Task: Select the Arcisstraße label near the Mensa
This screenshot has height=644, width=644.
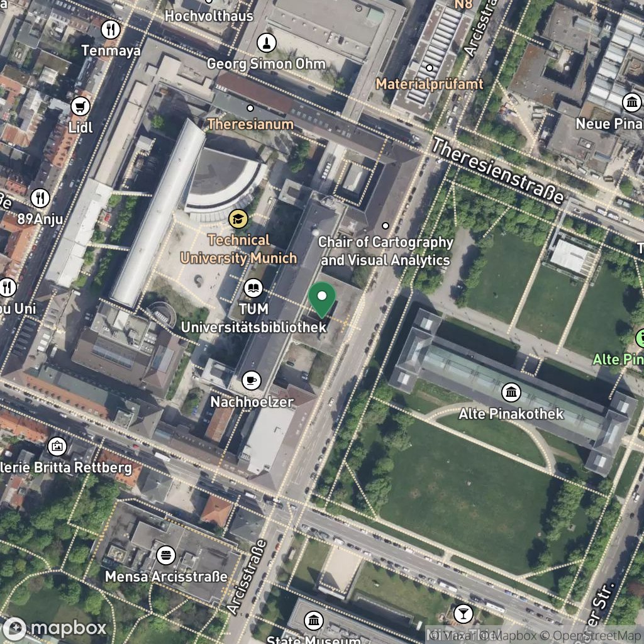Action: [x=247, y=577]
